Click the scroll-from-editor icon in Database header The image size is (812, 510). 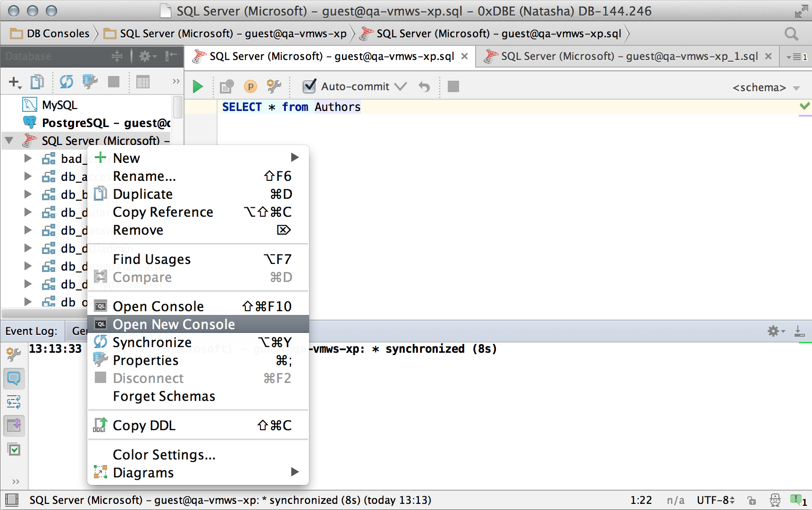pyautogui.click(x=117, y=56)
